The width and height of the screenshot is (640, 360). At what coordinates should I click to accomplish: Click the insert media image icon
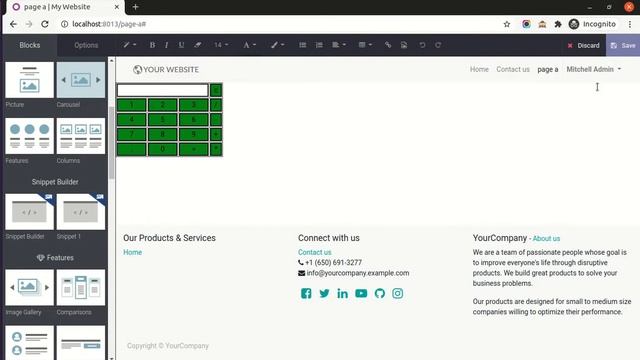click(404, 45)
